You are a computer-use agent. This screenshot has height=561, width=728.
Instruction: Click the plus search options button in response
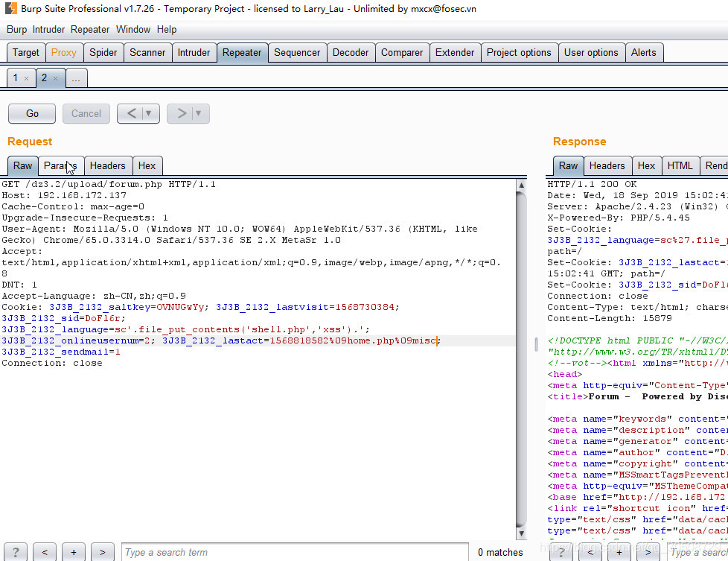pyautogui.click(x=619, y=552)
